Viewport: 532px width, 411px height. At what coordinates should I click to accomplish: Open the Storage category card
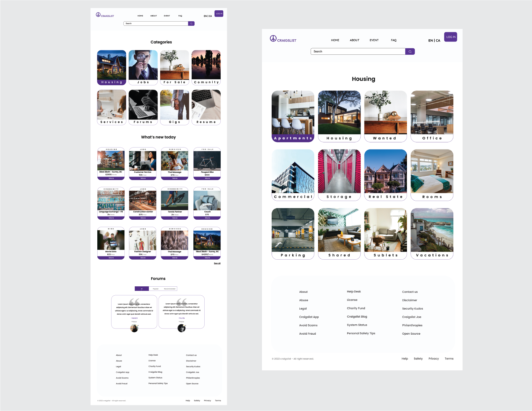[x=339, y=175]
